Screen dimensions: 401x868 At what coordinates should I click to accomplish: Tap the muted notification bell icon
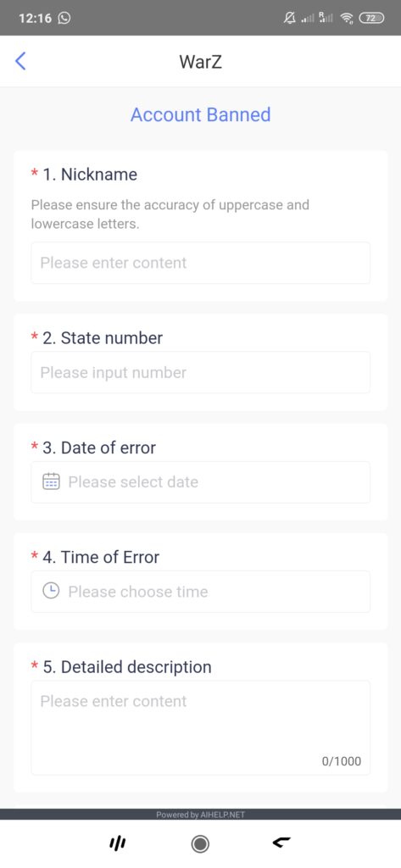tap(290, 19)
